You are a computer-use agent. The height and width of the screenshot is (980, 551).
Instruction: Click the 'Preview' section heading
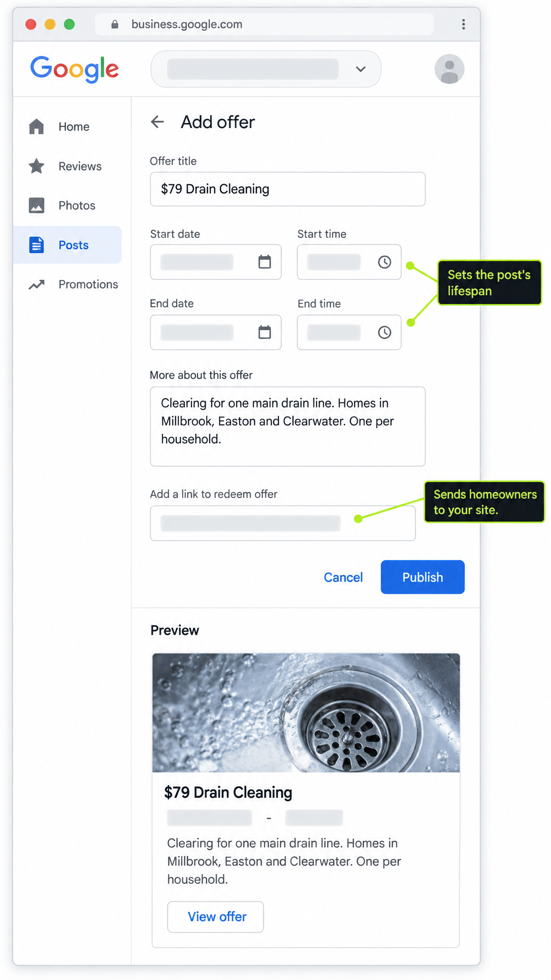click(175, 630)
